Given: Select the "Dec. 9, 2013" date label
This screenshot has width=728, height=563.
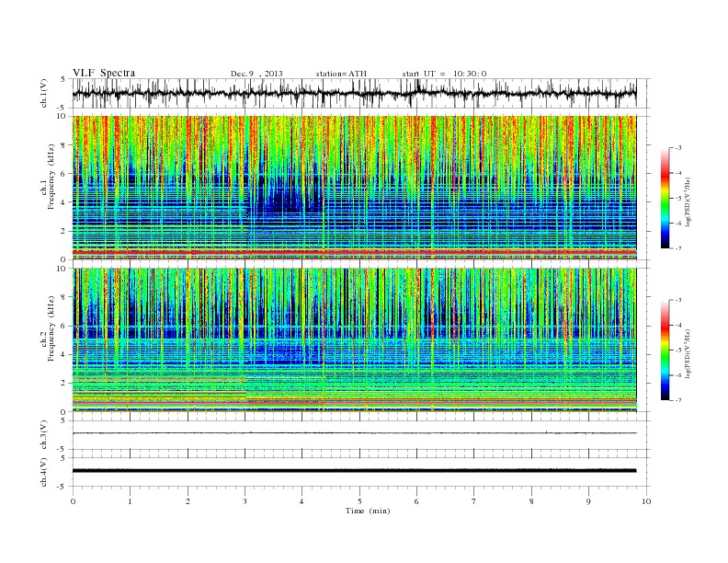Looking at the screenshot, I should coord(256,74).
